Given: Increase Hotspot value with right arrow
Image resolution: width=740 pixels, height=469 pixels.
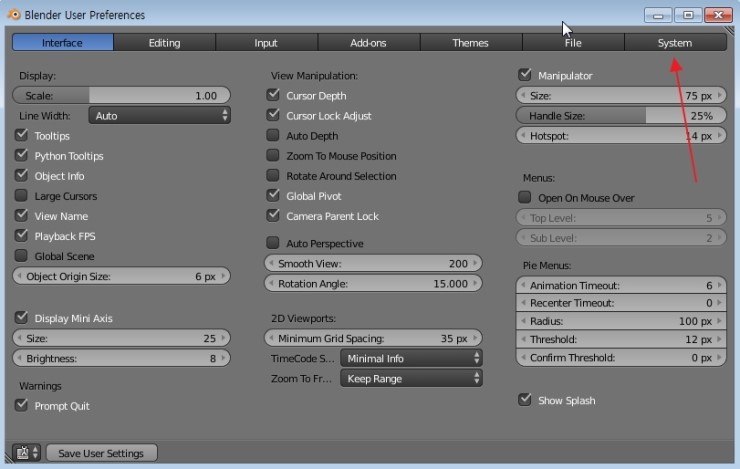Looking at the screenshot, I should pyautogui.click(x=720, y=136).
